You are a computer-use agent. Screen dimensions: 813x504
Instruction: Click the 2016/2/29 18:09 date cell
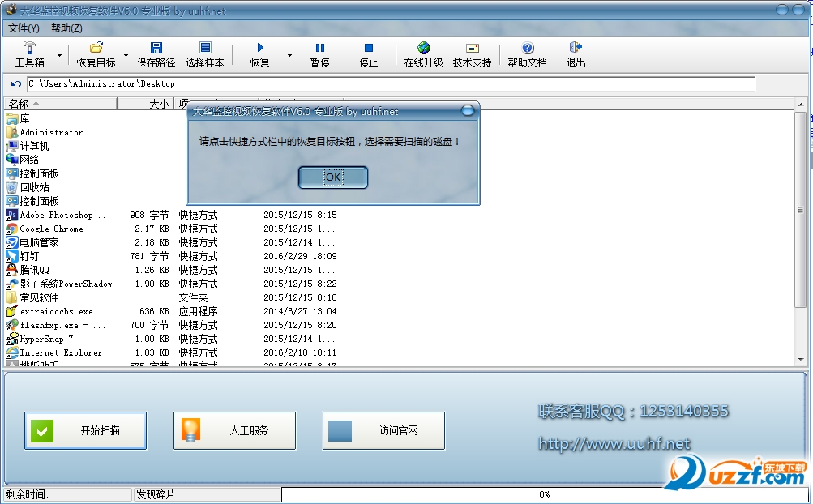[300, 256]
